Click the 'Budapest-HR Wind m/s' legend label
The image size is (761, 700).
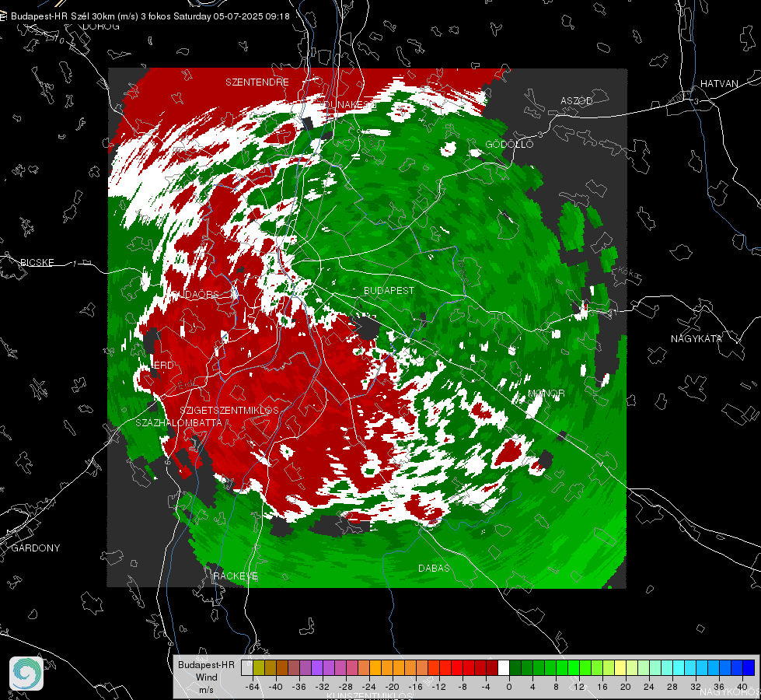tap(206, 677)
